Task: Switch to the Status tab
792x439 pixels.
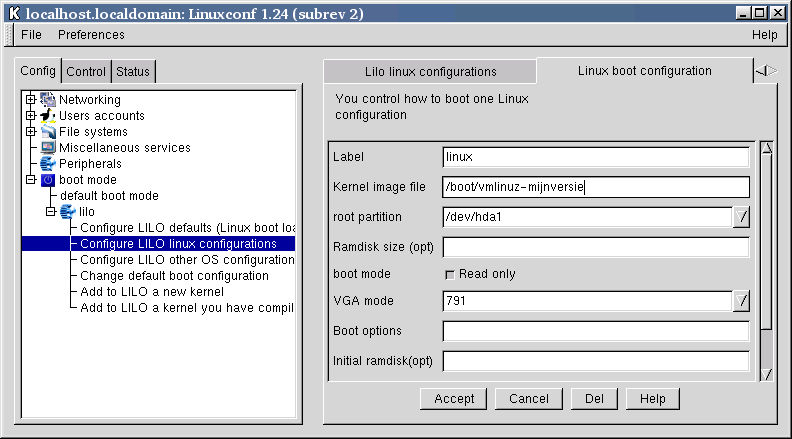Action: tap(133, 72)
